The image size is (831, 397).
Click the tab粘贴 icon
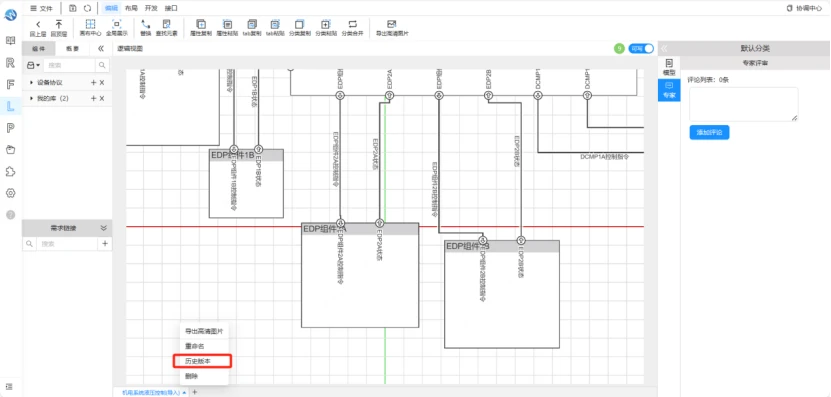tap(275, 24)
